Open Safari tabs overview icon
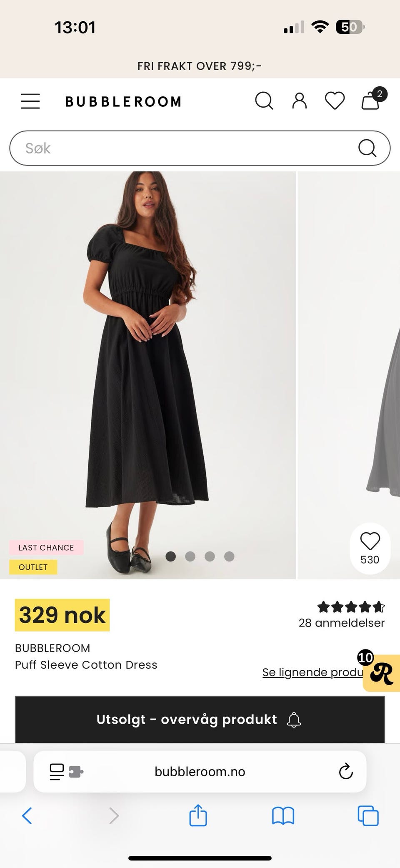The height and width of the screenshot is (868, 400). tap(368, 815)
